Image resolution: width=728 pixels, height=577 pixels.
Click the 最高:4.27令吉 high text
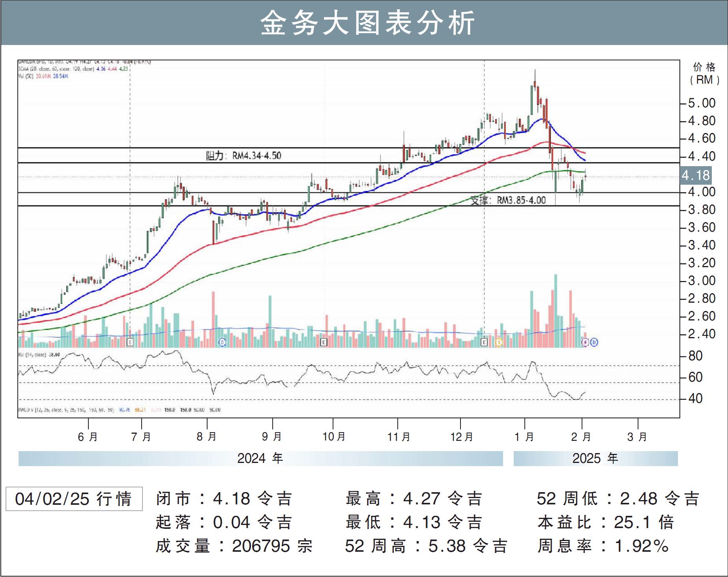point(414,499)
